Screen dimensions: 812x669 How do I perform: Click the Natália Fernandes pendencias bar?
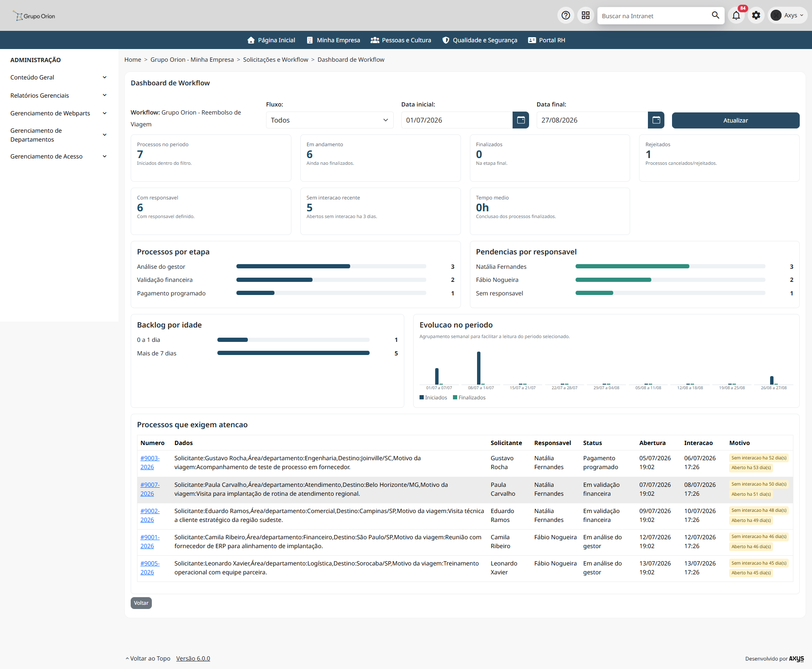[x=670, y=266]
